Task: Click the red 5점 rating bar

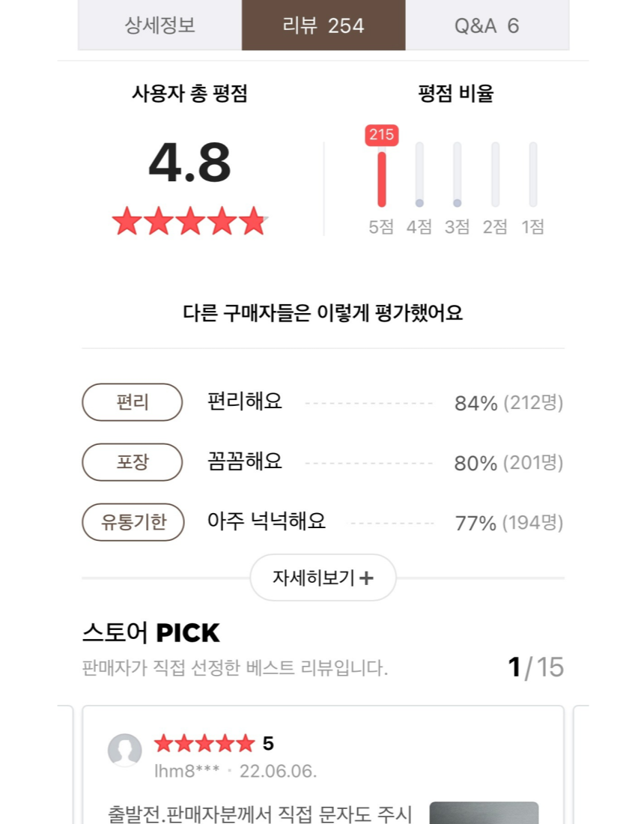Action: (x=382, y=178)
